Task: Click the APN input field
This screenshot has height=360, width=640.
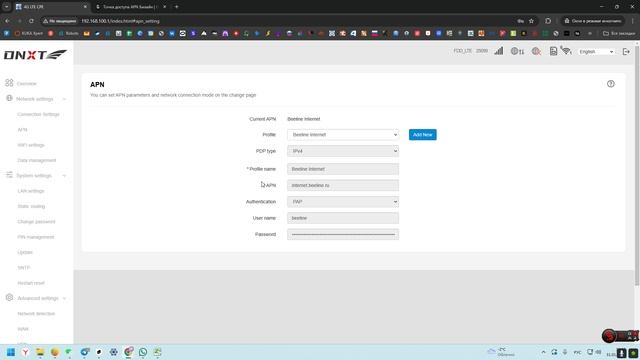Action: tap(343, 185)
